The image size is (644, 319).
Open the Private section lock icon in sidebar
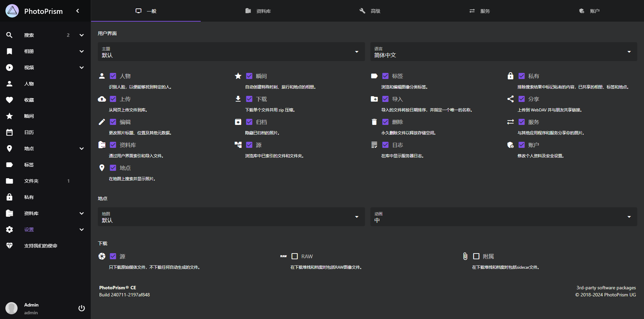coord(9,197)
